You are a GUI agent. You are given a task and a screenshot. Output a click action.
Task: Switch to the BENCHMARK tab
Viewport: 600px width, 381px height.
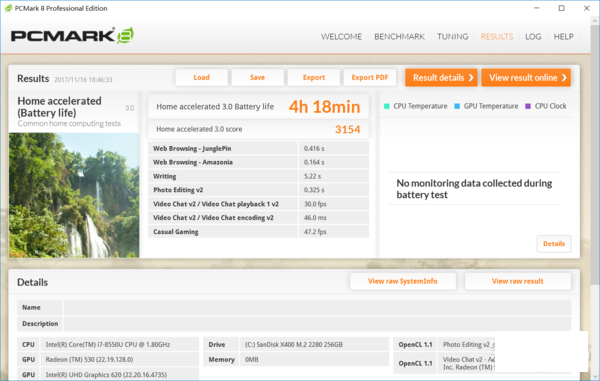(x=399, y=36)
